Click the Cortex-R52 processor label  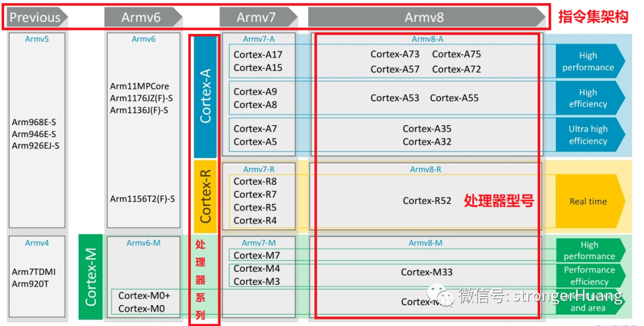[x=427, y=201]
